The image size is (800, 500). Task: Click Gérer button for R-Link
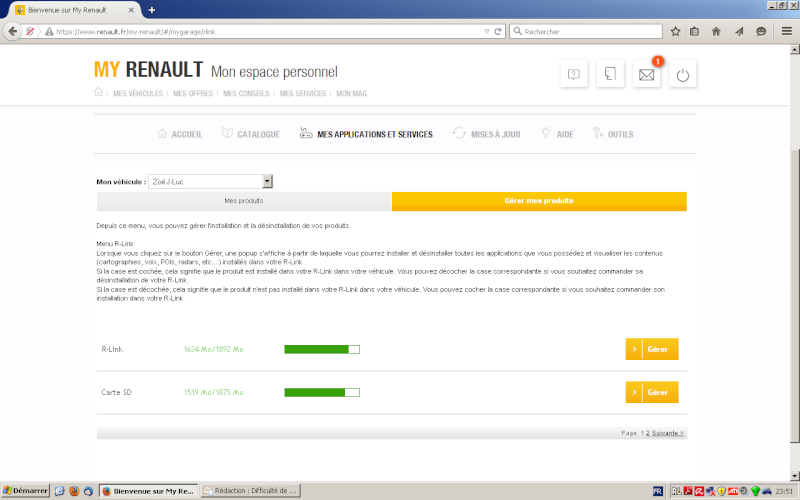tap(652, 349)
